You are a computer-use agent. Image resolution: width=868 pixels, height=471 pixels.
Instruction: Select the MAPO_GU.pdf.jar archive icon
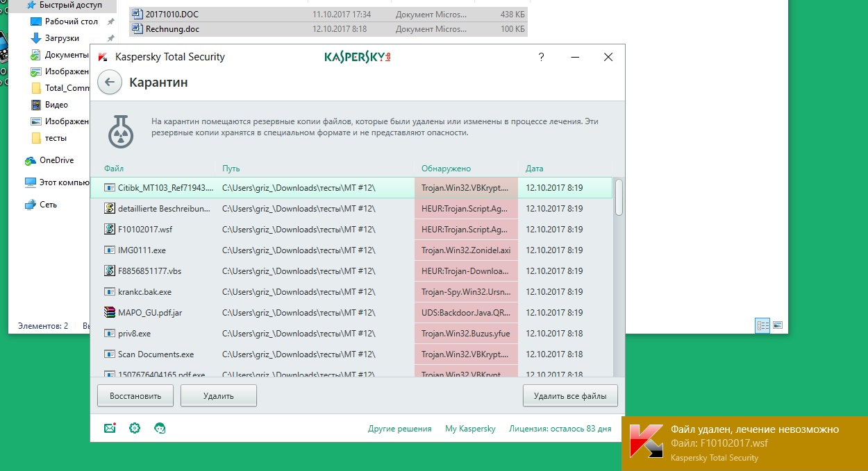click(x=109, y=312)
